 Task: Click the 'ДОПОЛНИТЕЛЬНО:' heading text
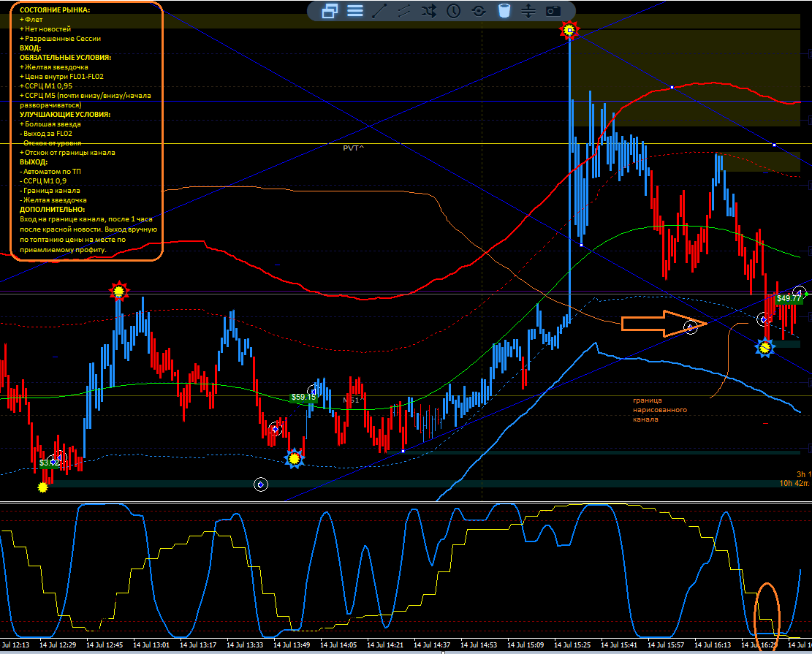tap(53, 209)
